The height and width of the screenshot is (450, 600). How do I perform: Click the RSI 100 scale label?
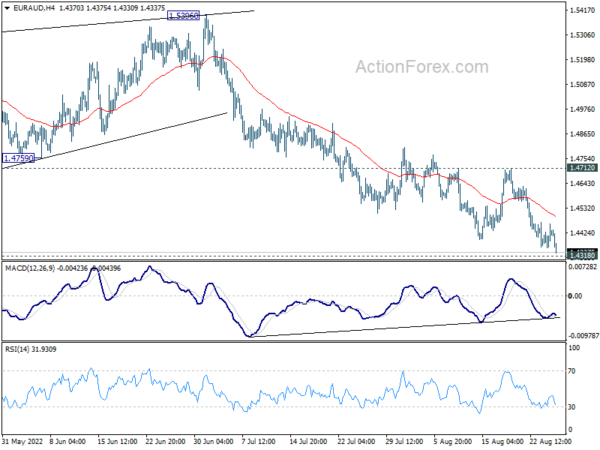(575, 348)
